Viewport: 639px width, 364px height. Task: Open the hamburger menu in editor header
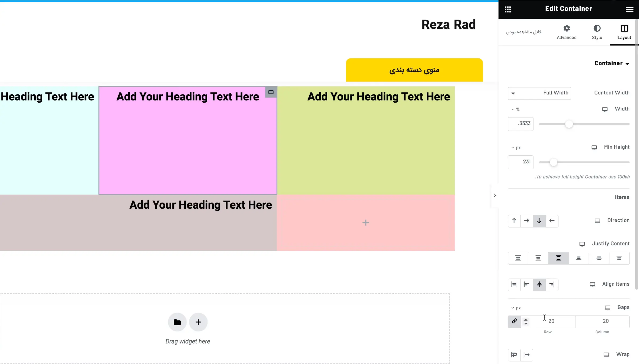pyautogui.click(x=629, y=10)
